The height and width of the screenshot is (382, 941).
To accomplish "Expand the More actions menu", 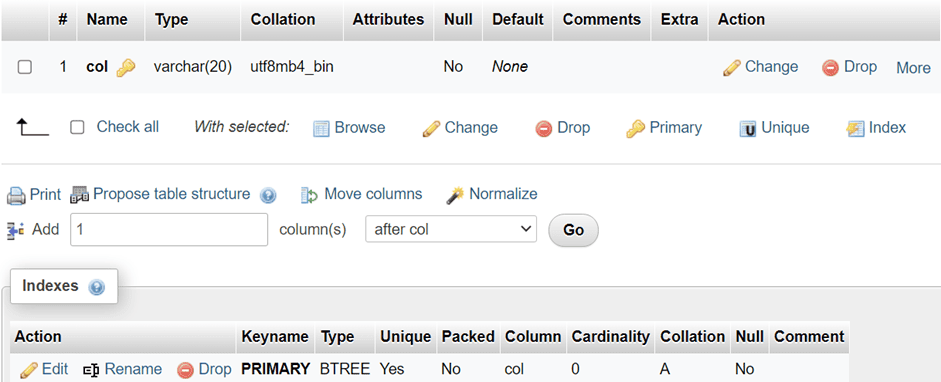I will pyautogui.click(x=913, y=68).
